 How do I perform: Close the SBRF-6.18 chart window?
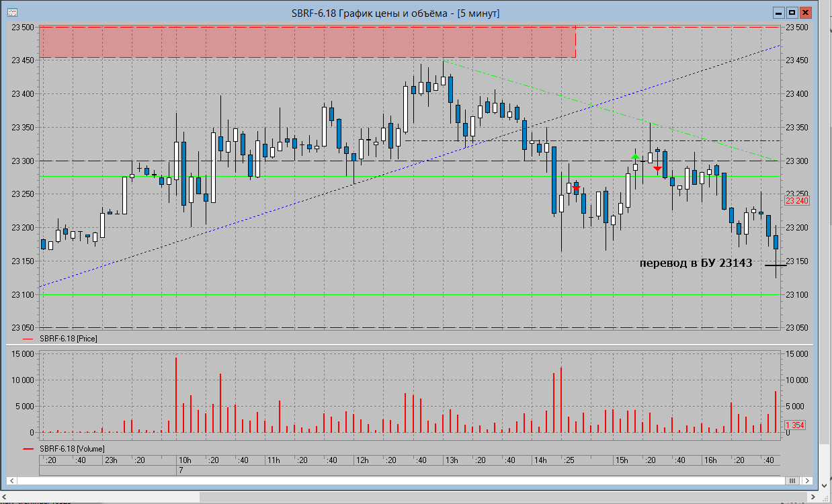pos(805,13)
